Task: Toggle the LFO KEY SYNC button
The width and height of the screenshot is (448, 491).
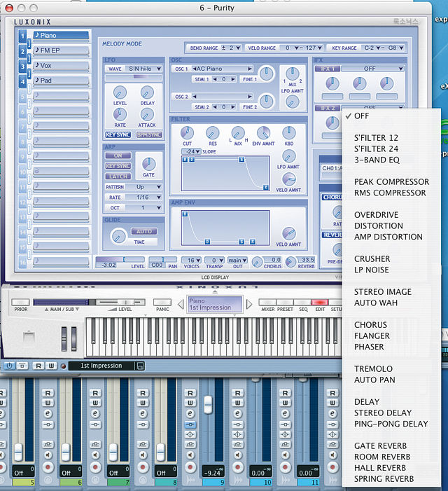Action: point(118,134)
